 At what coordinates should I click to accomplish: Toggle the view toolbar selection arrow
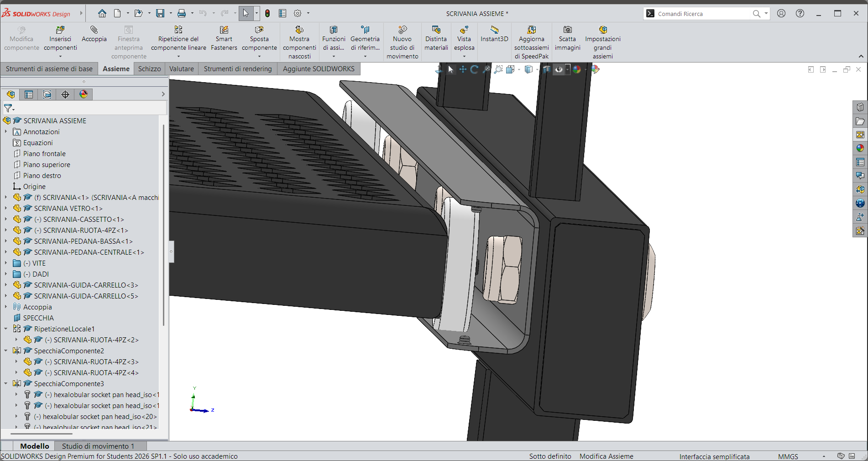coord(451,69)
